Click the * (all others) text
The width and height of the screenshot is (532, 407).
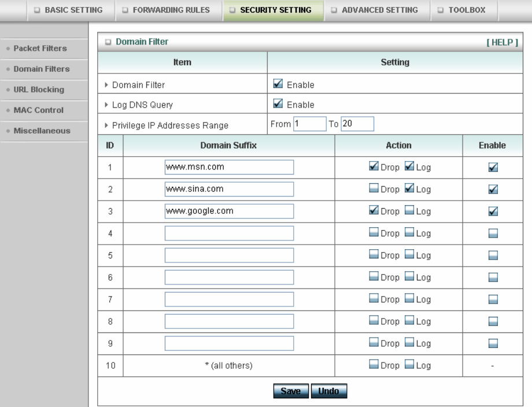pyautogui.click(x=228, y=365)
